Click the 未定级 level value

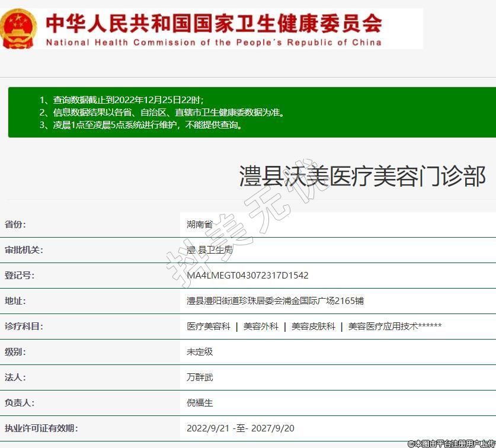tap(200, 352)
